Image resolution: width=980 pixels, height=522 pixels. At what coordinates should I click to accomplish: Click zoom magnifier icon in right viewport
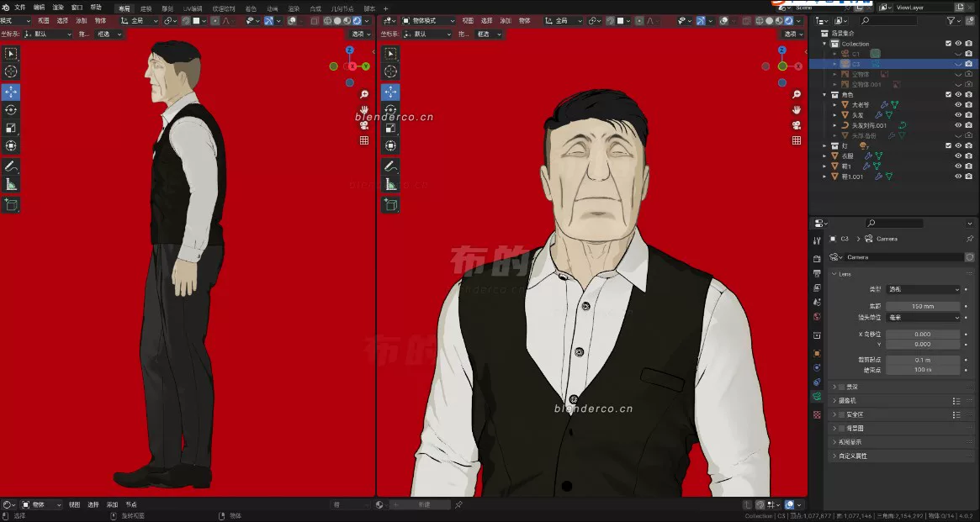pyautogui.click(x=797, y=94)
